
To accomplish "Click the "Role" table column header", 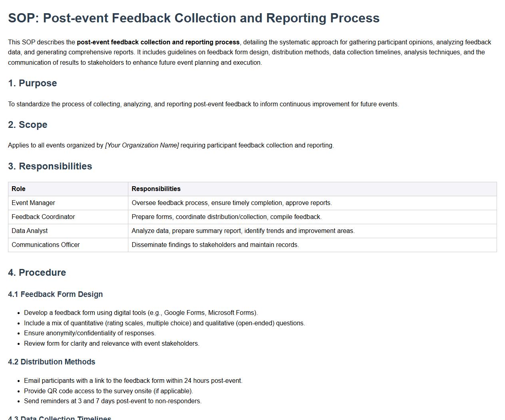I will [x=18, y=189].
